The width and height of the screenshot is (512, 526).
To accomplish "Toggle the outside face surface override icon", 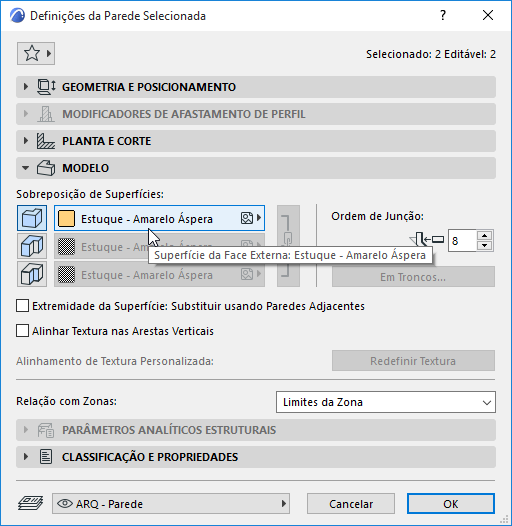I will pos(32,218).
